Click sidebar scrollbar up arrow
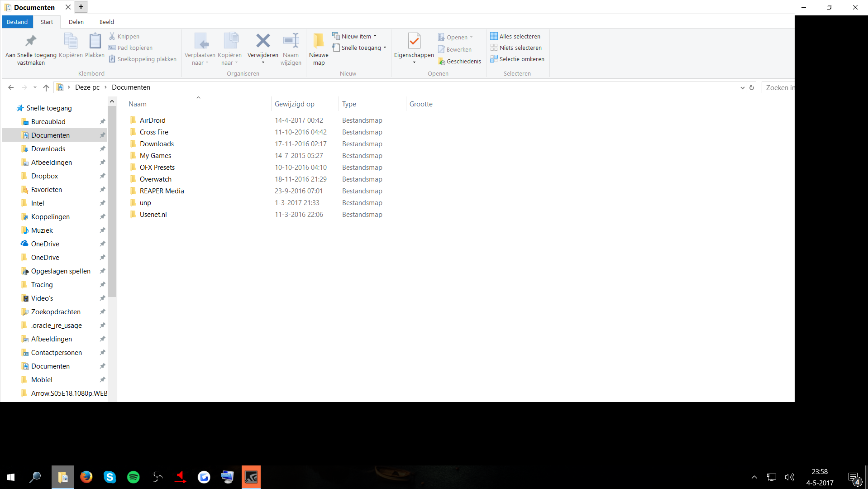Image resolution: width=868 pixels, height=489 pixels. tap(112, 101)
